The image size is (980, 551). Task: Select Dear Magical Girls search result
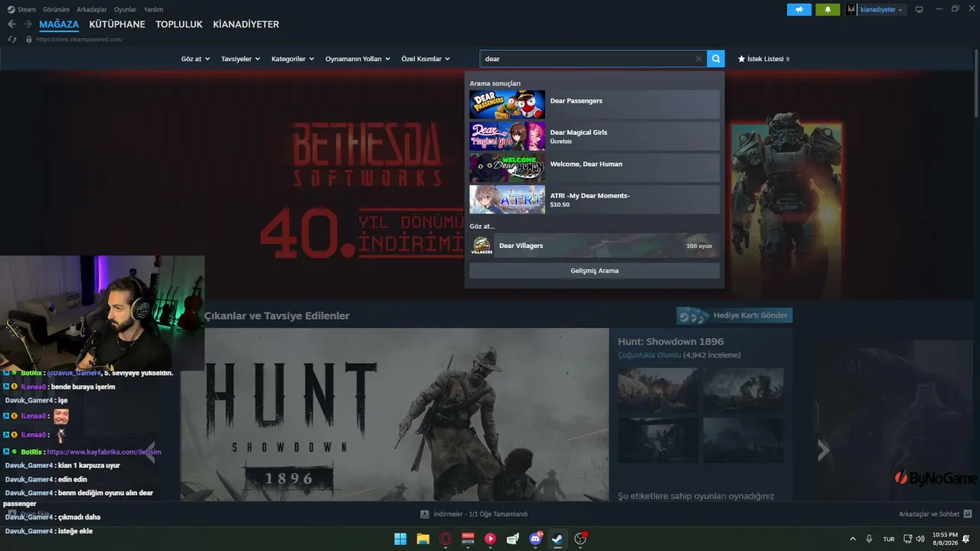594,136
